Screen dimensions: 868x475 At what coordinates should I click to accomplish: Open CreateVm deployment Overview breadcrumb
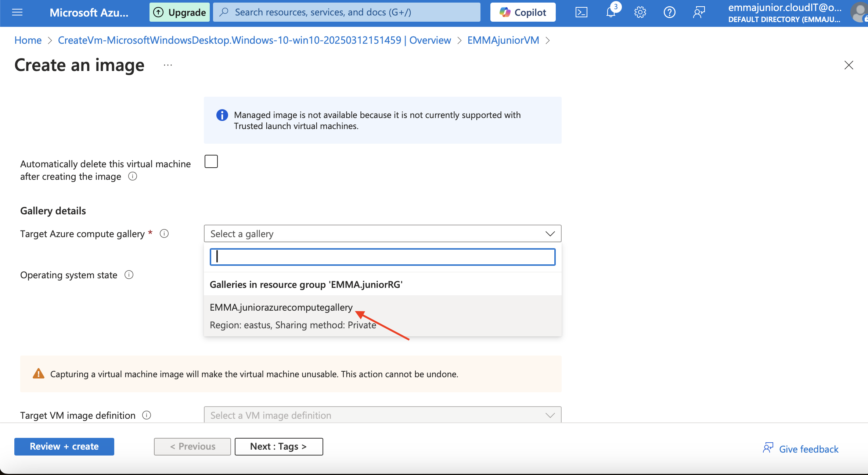pyautogui.click(x=254, y=40)
